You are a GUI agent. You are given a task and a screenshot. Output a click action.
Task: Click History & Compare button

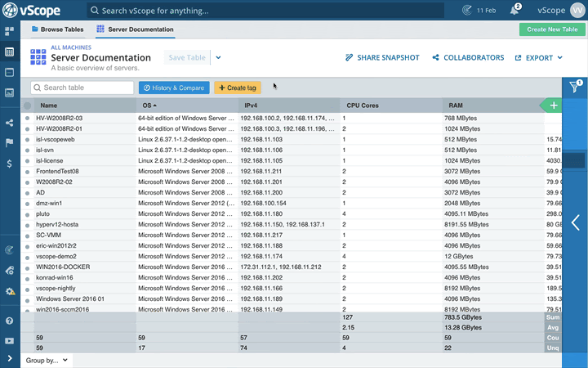pyautogui.click(x=174, y=88)
